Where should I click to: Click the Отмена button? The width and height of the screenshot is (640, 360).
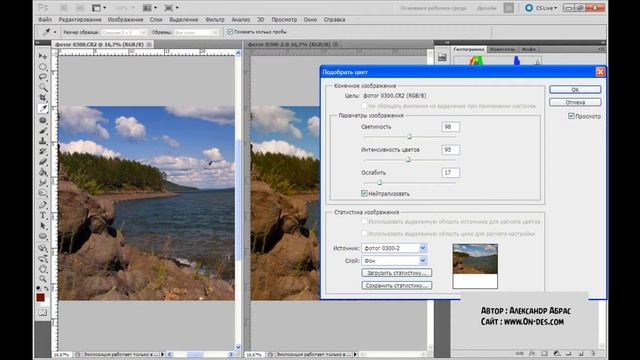coord(575,102)
